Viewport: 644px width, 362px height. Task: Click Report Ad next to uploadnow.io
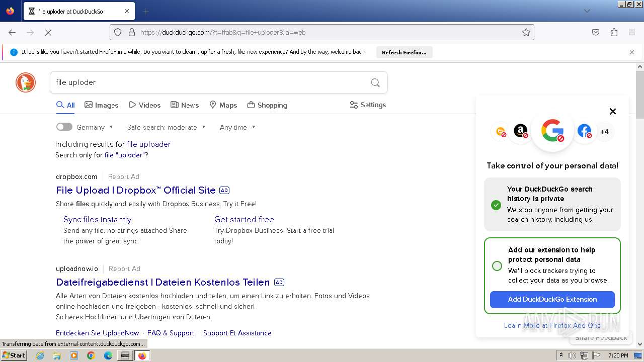[x=124, y=268]
